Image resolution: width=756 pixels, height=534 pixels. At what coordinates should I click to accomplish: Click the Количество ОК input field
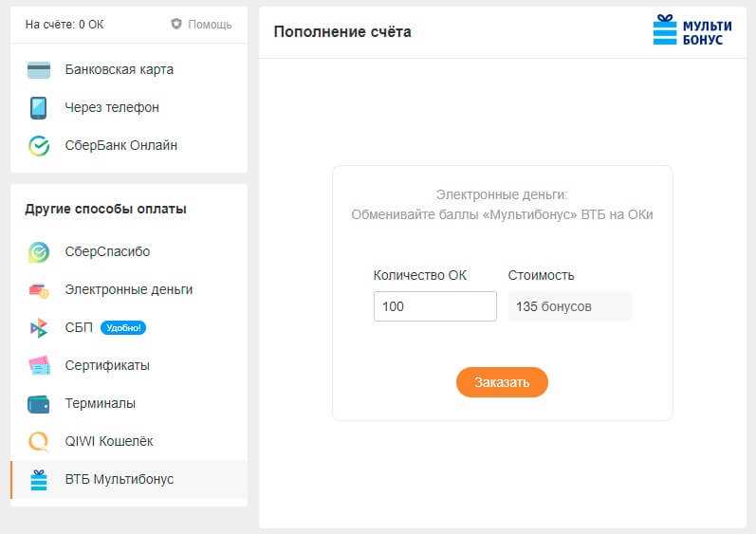tap(434, 306)
